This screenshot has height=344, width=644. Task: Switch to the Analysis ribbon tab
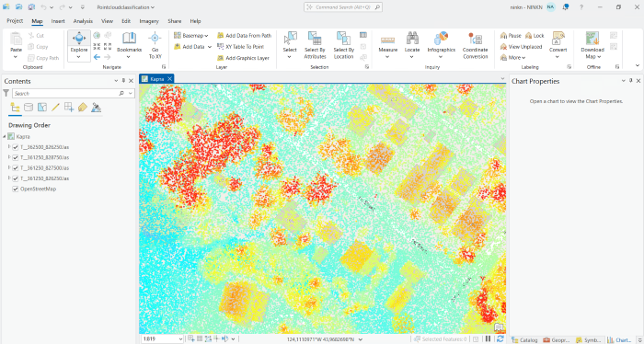coord(83,21)
